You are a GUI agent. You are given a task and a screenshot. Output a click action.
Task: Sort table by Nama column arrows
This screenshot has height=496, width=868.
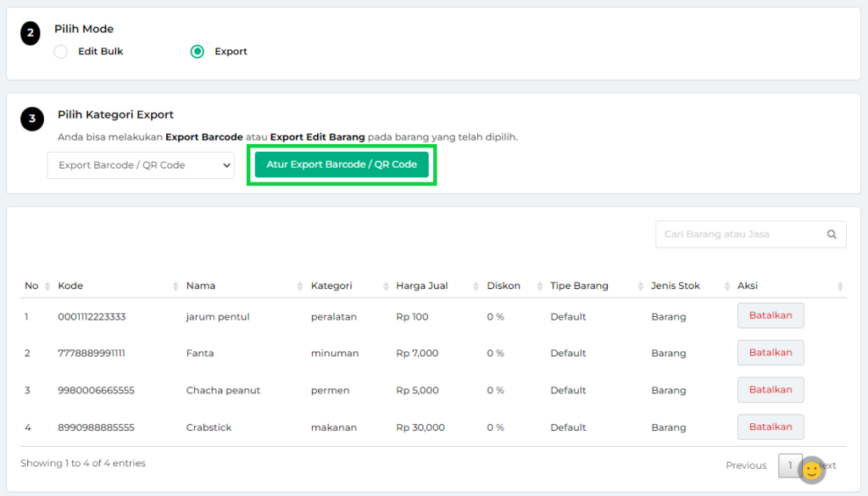300,287
